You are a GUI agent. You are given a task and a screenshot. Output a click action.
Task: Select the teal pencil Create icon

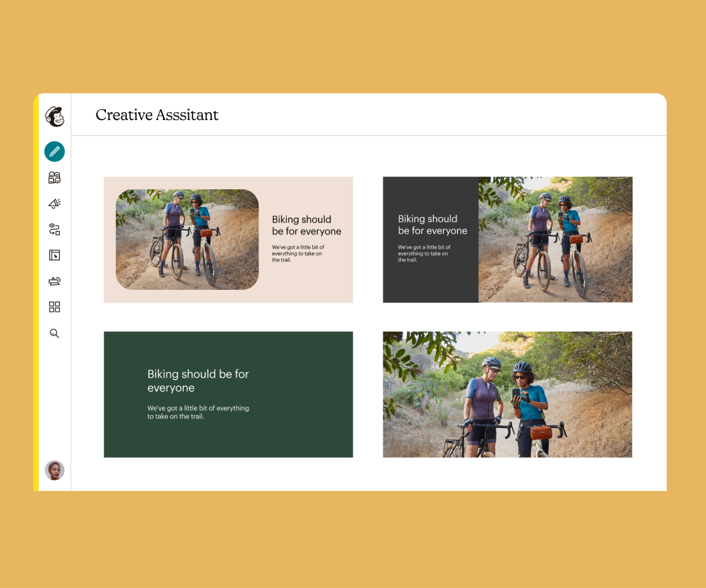54,152
